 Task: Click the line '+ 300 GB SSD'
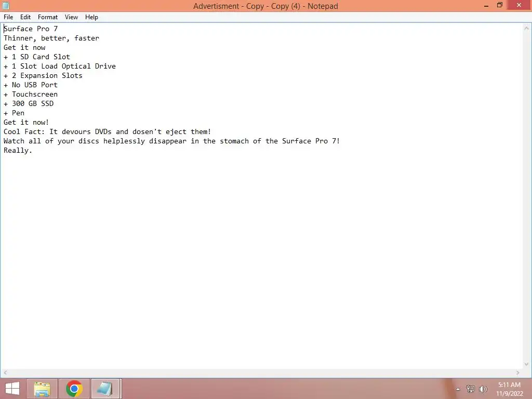pyautogui.click(x=29, y=103)
